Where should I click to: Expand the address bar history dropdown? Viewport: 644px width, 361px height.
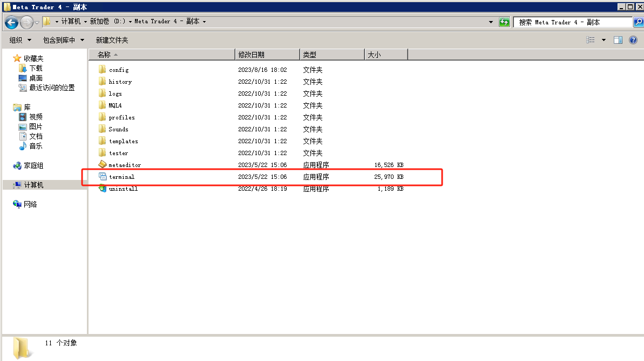[x=491, y=22]
